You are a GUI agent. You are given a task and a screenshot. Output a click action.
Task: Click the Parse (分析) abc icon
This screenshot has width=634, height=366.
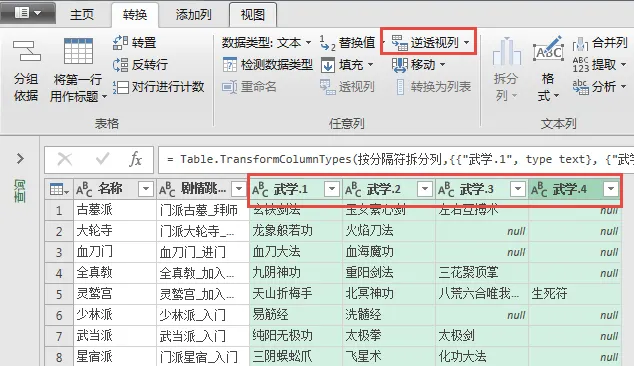580,87
